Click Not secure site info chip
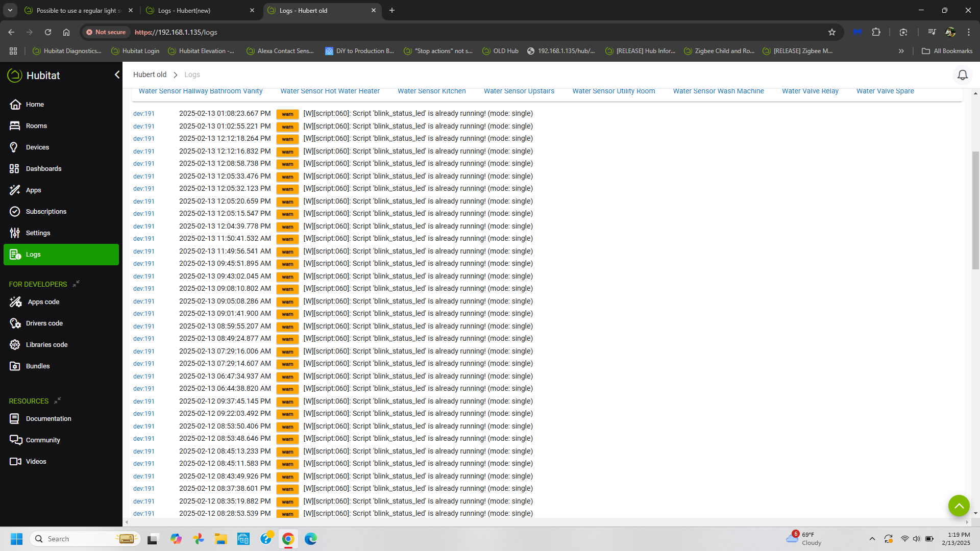 (106, 32)
